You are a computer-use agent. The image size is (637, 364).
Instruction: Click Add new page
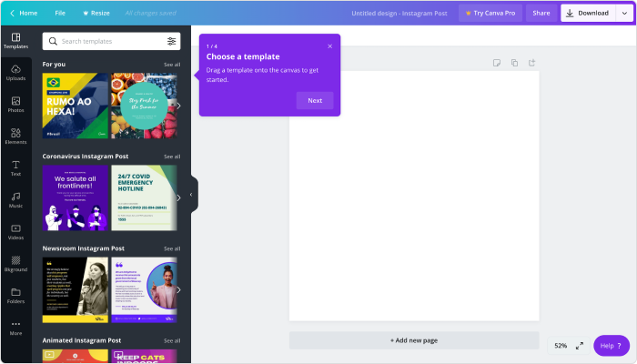pyautogui.click(x=414, y=340)
